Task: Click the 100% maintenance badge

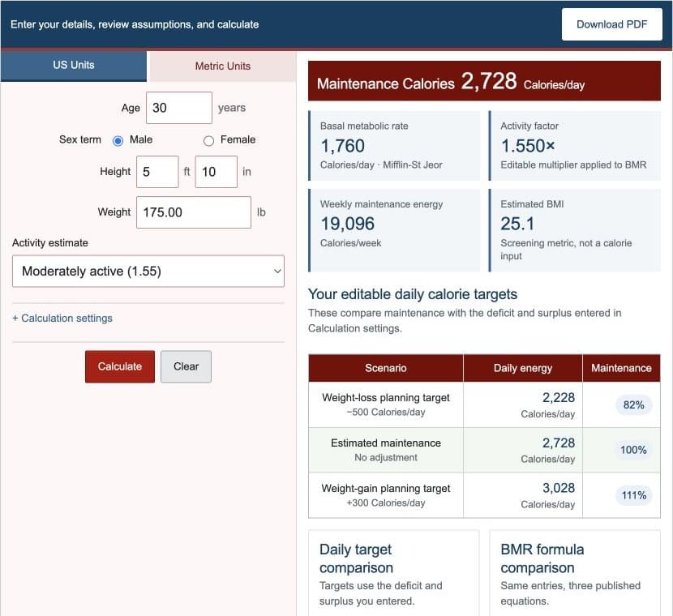Action: [633, 450]
